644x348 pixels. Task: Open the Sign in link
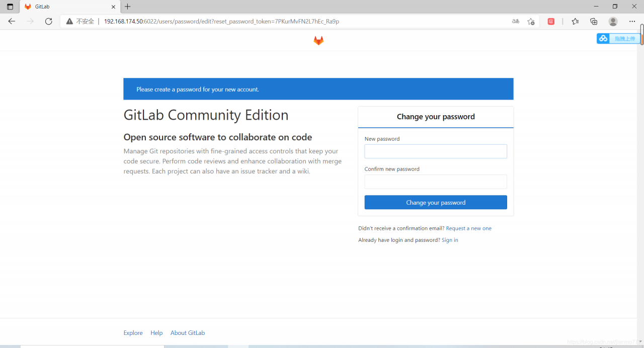click(450, 240)
